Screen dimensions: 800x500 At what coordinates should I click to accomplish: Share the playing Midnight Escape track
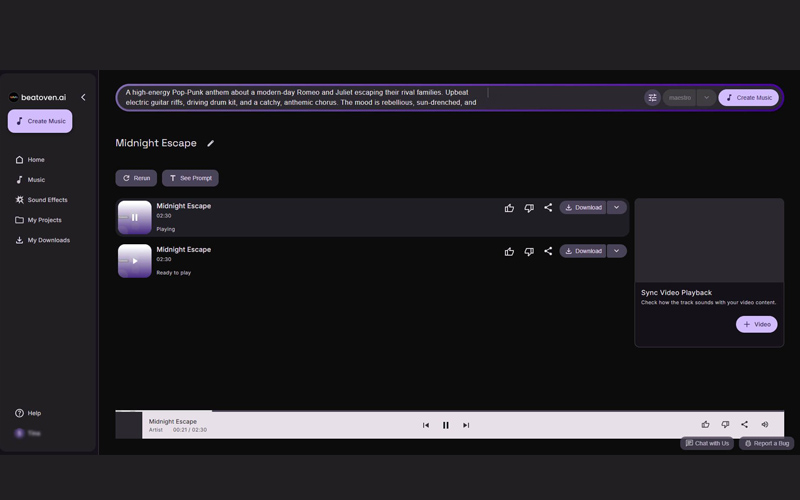click(548, 207)
